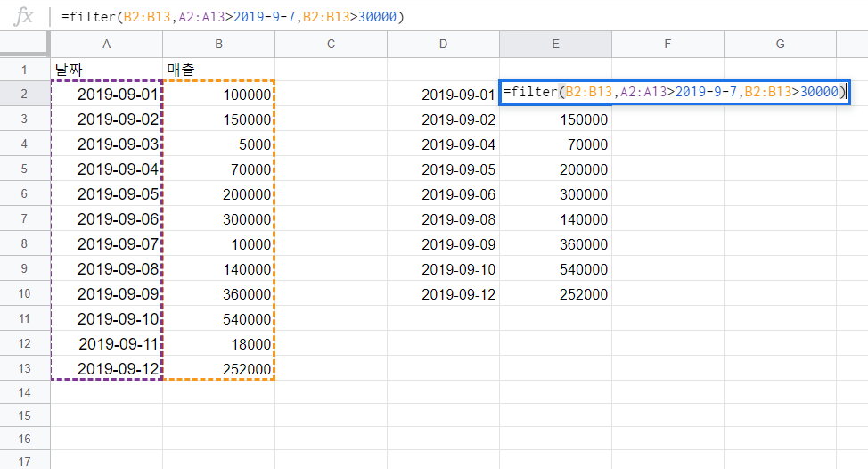The image size is (868, 469).
Task: Select row 7 header
Action: coord(24,218)
